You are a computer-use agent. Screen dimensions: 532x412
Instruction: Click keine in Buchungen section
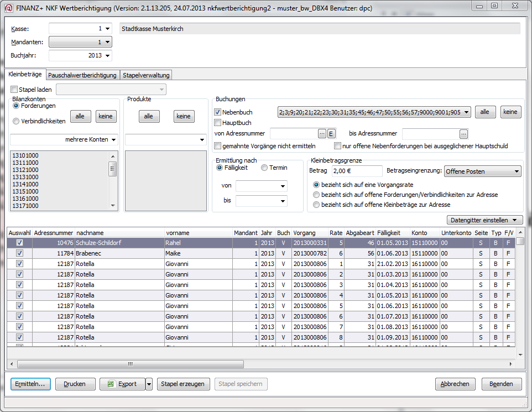point(510,112)
